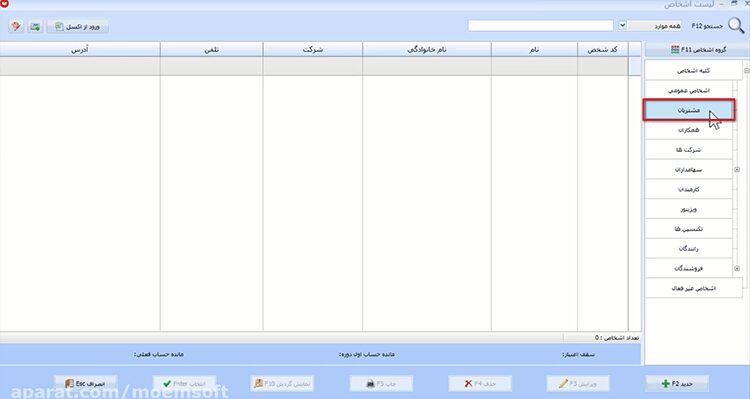Viewport: 750px width, 399px height.
Task: Expand the سهامداران tree node
Action: pos(737,169)
